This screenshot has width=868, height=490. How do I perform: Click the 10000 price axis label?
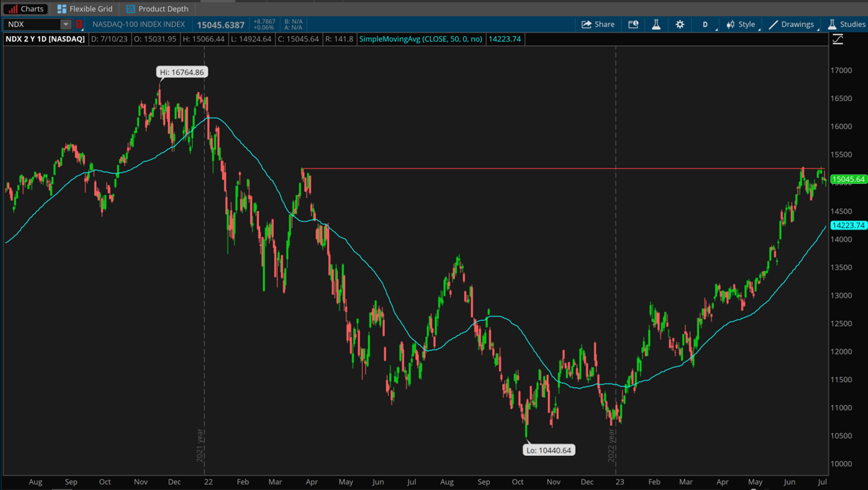[841, 463]
